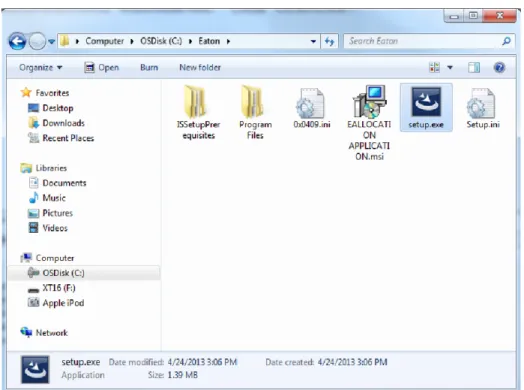Open the Videos library
524x390 pixels.
pos(55,228)
